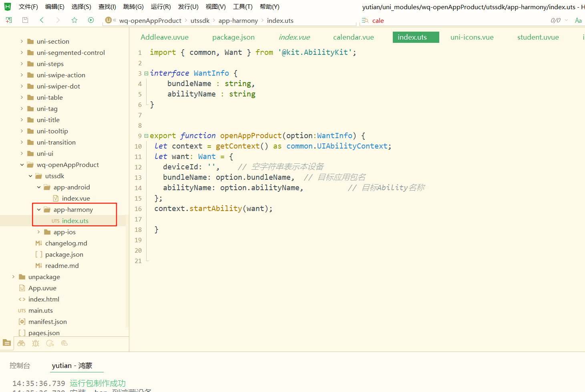Click the sync arrow panel icon
This screenshot has width=585, height=392.
coord(50,343)
